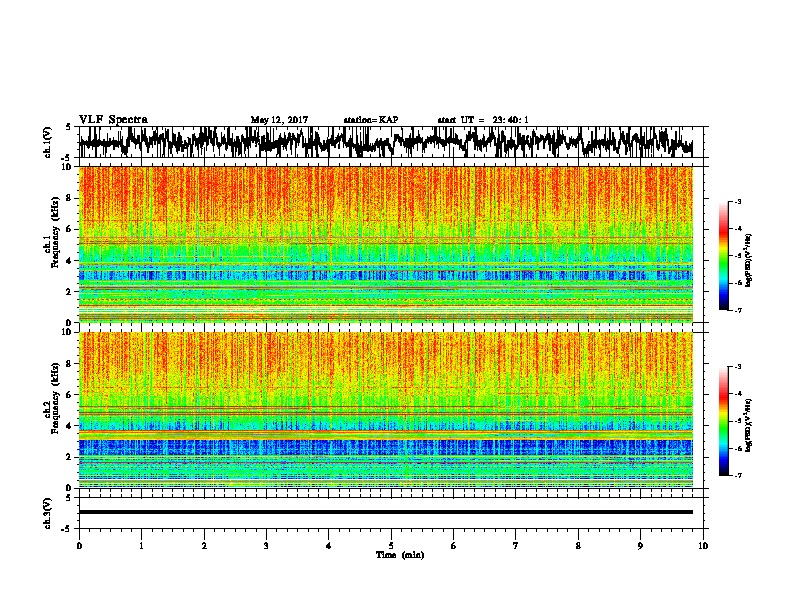Click the ch.1 Frequency (kHz) axis label

tap(51, 232)
